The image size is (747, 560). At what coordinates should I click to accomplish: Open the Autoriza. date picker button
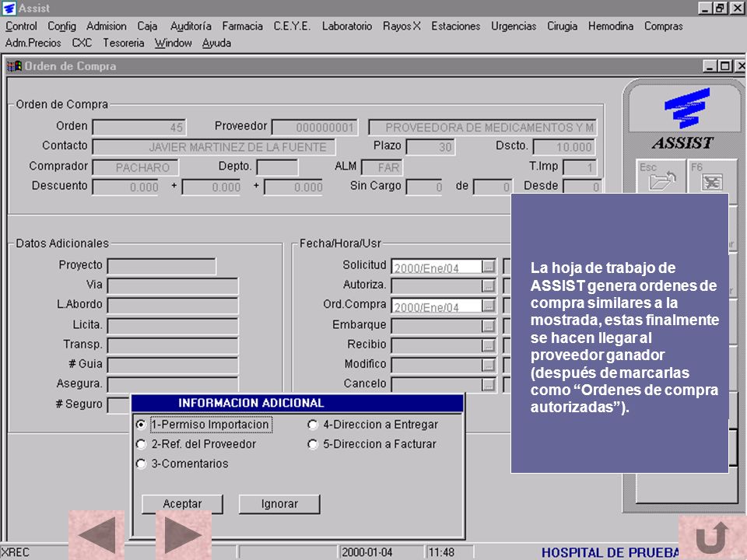(x=489, y=286)
